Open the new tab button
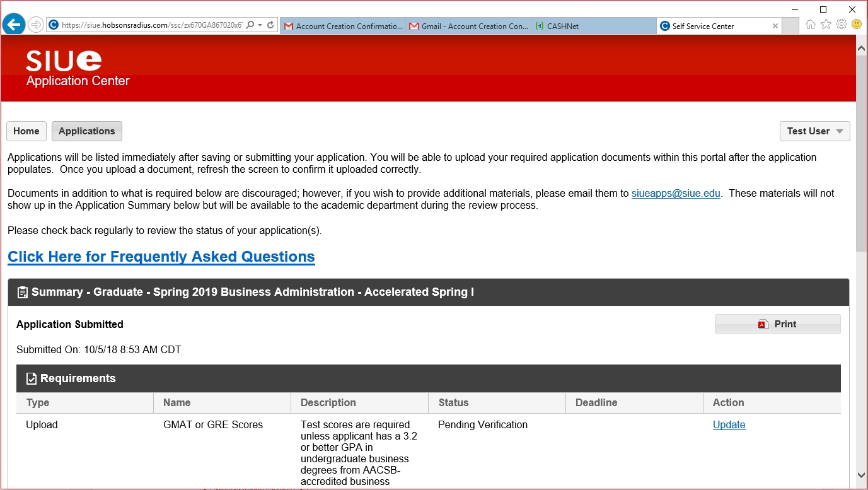The height and width of the screenshot is (490, 868). tap(791, 26)
